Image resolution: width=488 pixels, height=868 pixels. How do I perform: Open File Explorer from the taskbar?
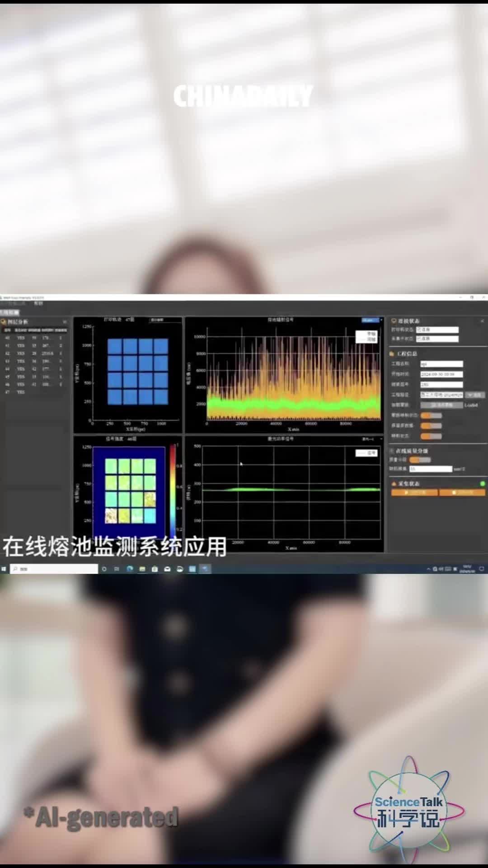click(142, 569)
